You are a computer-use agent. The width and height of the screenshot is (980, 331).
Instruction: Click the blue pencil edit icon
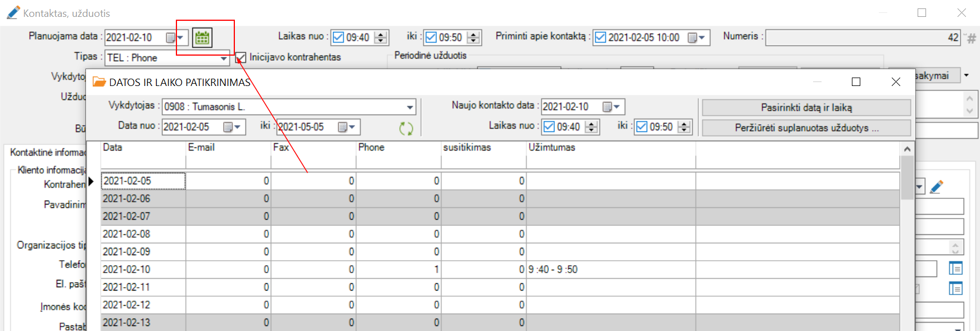[936, 187]
